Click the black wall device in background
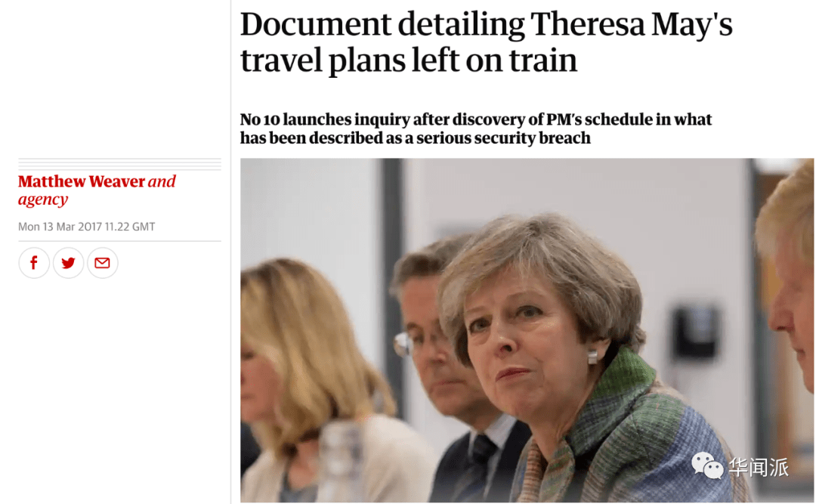 [x=695, y=332]
